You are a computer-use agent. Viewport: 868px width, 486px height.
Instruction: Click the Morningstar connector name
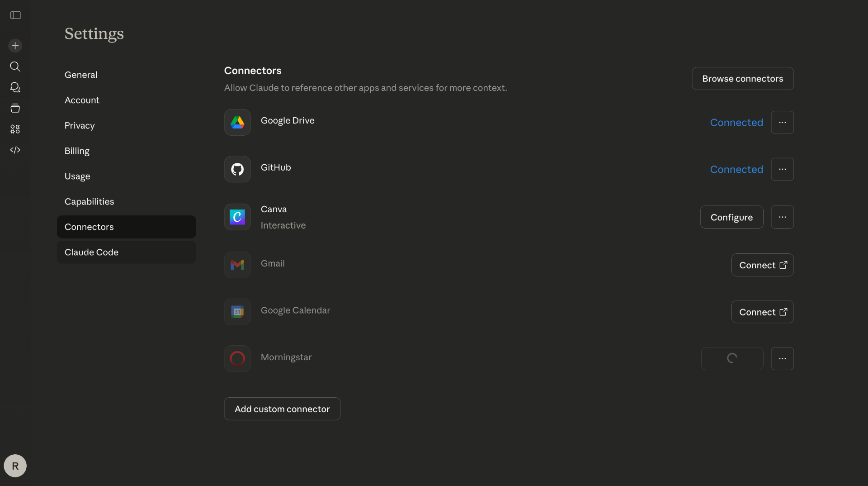(286, 357)
